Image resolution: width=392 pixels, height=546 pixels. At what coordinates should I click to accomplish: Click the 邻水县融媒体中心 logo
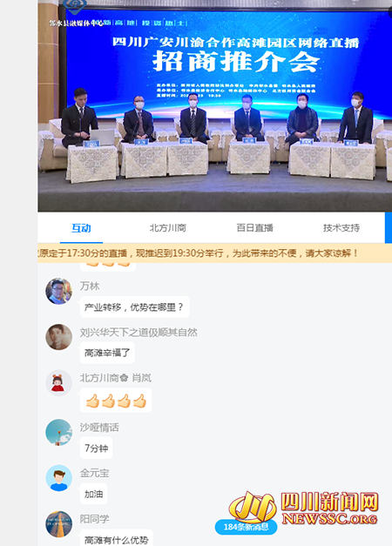(x=76, y=14)
